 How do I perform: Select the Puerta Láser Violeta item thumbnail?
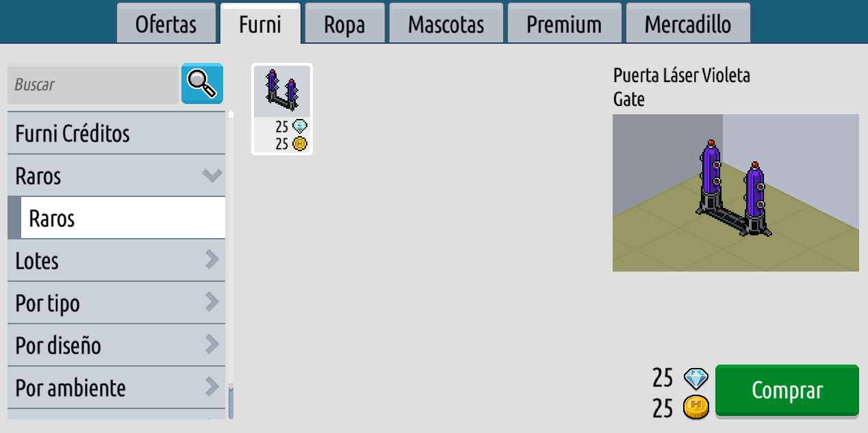[282, 92]
